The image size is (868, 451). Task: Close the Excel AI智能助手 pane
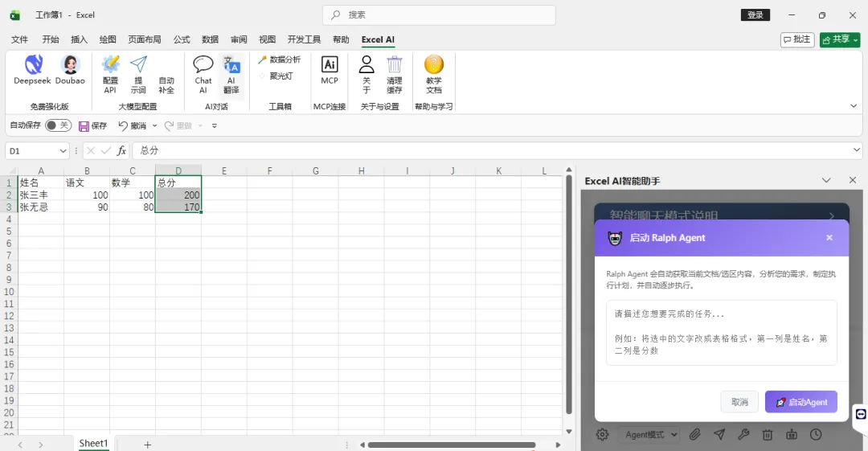click(x=853, y=180)
